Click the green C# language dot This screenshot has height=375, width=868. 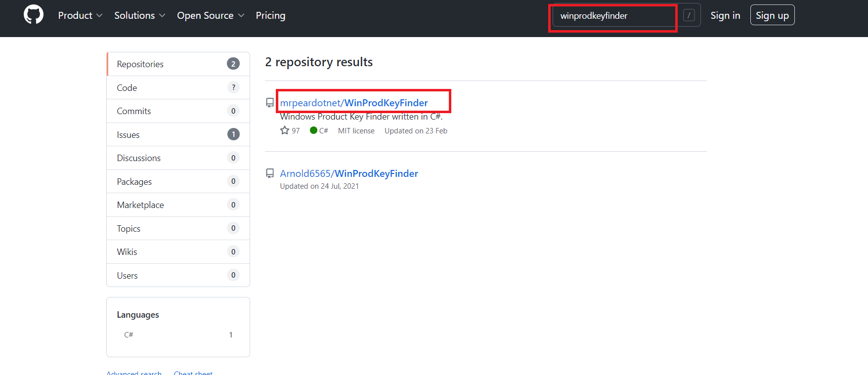(x=313, y=130)
